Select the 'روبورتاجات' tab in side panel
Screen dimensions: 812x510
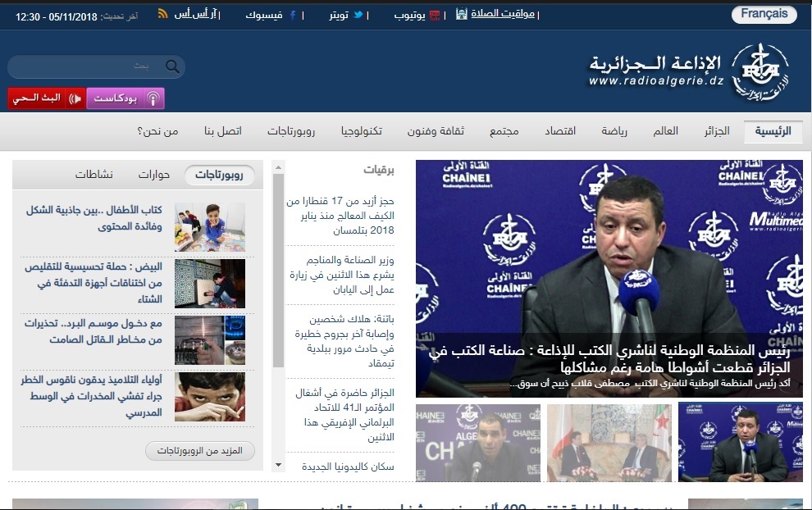click(219, 175)
